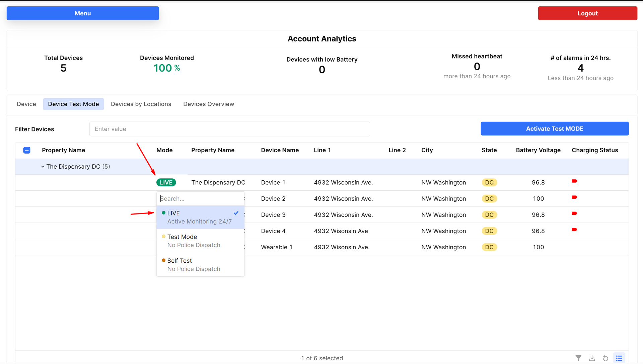Click Device 1 red charging status icon
The width and height of the screenshot is (643, 364).
point(574,181)
